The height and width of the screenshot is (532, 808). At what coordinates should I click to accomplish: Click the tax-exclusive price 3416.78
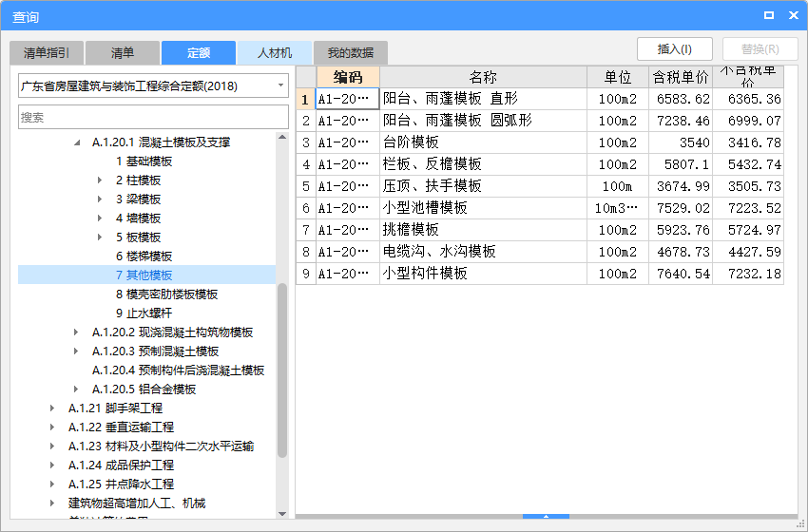[748, 142]
